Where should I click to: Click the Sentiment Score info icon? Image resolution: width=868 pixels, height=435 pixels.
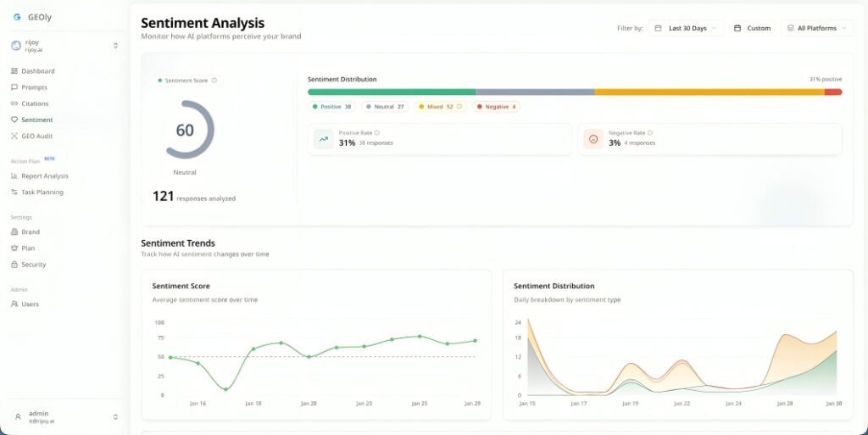pyautogui.click(x=214, y=81)
